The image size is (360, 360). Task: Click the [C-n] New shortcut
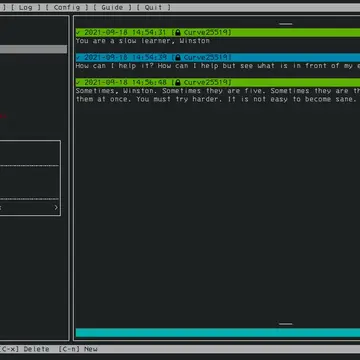click(78, 349)
